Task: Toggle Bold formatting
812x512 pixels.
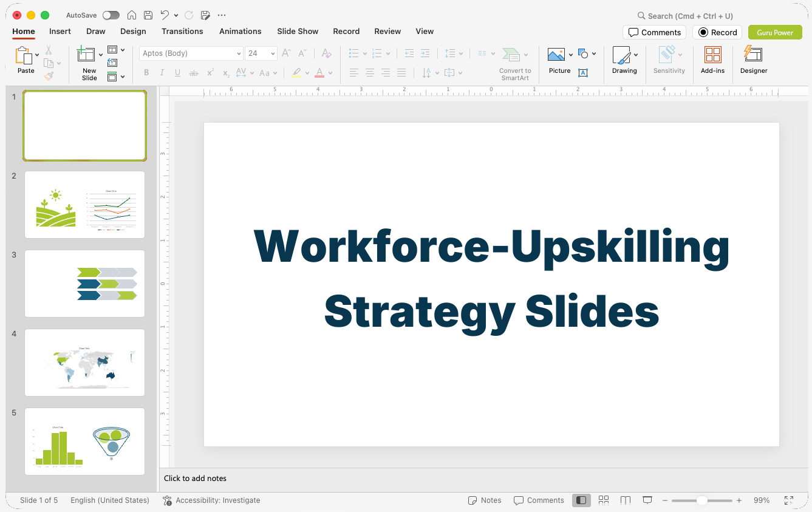Action: click(x=146, y=73)
